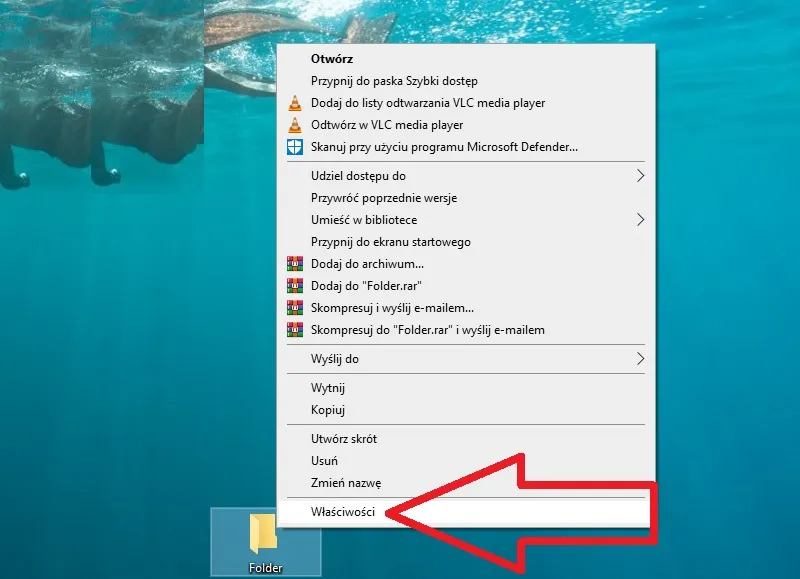Click the VLC cone icon beside 'Dodaj do listy odtwarzania'
Viewport: 800px width, 579px height.
coord(294,103)
